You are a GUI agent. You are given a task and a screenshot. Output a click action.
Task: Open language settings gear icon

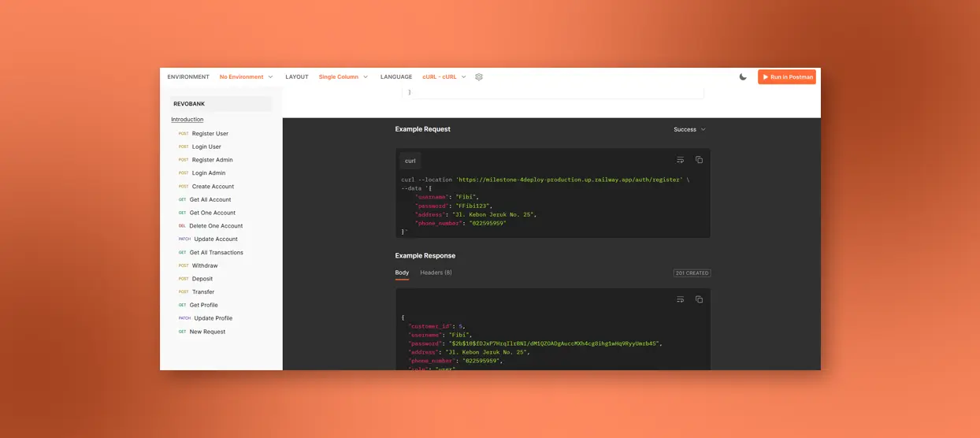tap(479, 77)
